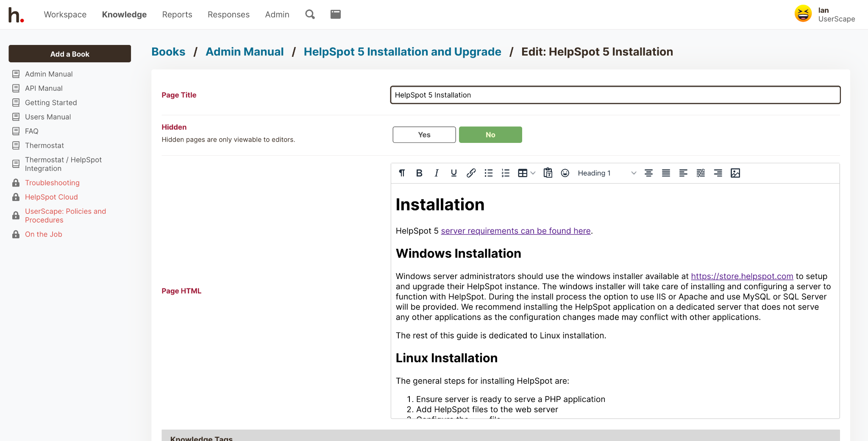
Task: Click the Ian UserScape profile name
Action: (x=837, y=14)
